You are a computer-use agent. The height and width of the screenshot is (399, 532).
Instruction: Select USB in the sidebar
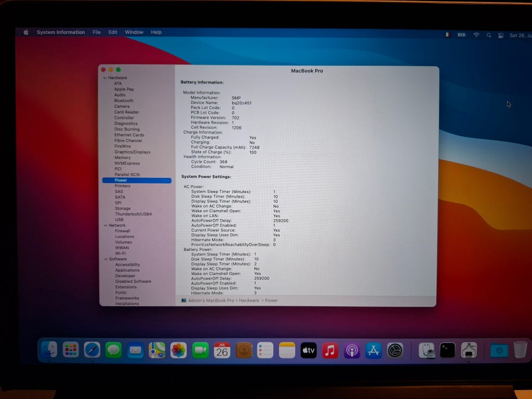(x=119, y=219)
